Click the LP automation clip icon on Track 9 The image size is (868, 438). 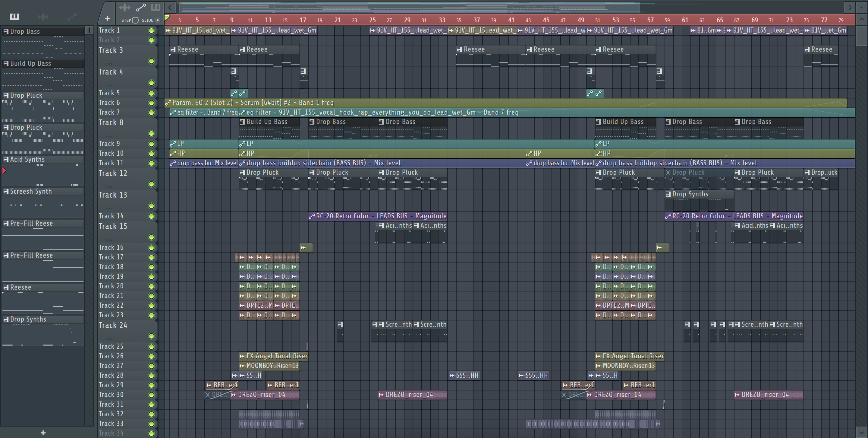(x=173, y=144)
